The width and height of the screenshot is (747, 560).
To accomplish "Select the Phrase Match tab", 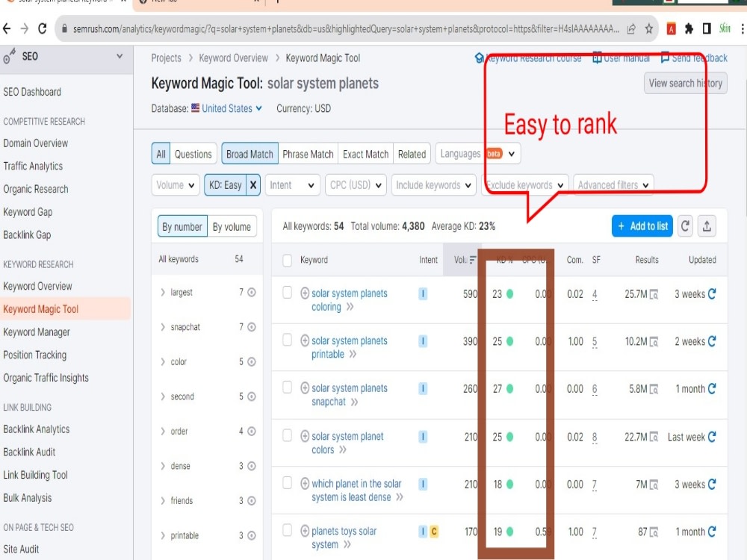I will [x=308, y=155].
